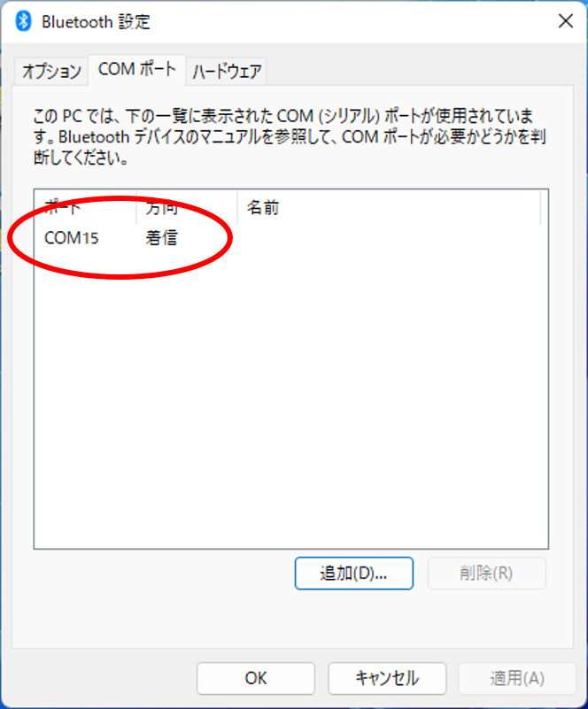Dismiss dialog with キャンセル button
The height and width of the screenshot is (709, 588).
point(387,678)
